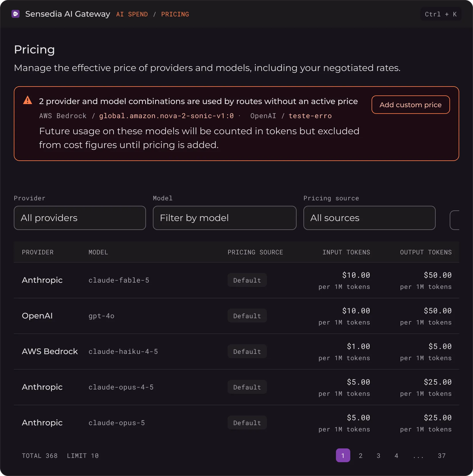
Task: Open the All providers dropdown
Action: coord(80,218)
